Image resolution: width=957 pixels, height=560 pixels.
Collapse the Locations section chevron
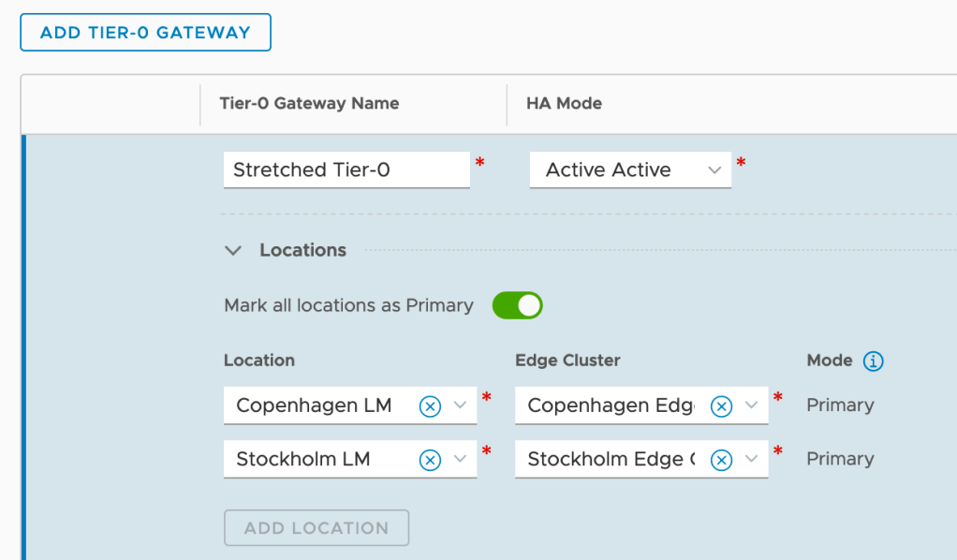tap(232, 250)
